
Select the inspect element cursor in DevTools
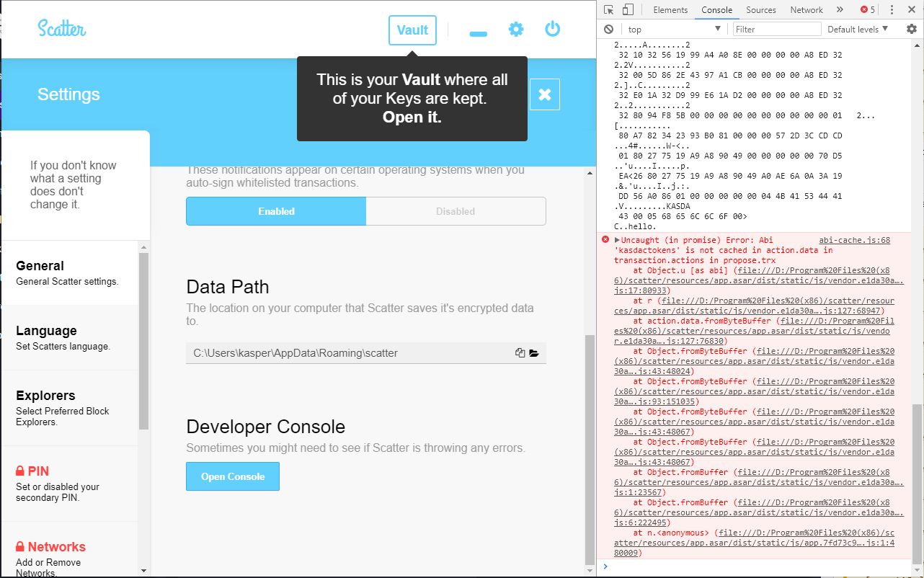pyautogui.click(x=609, y=9)
